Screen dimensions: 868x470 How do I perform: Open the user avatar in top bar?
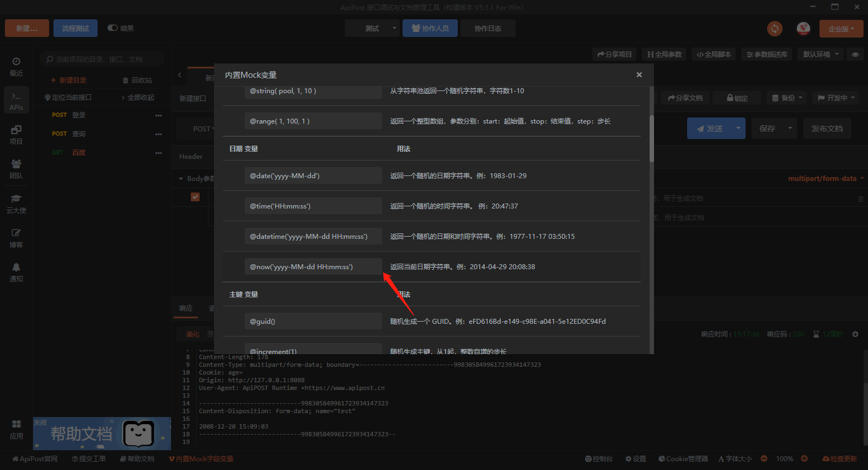[x=803, y=29]
